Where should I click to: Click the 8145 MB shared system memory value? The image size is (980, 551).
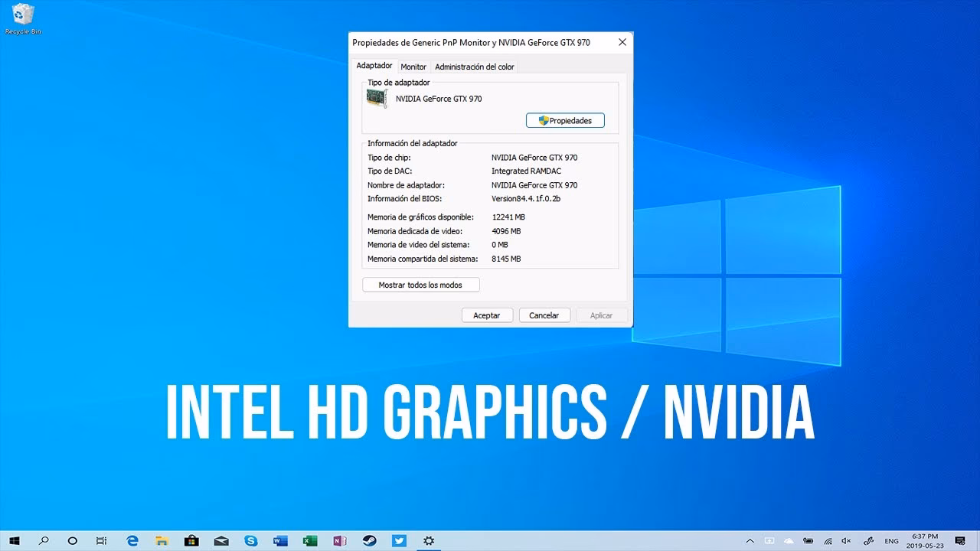click(x=506, y=259)
